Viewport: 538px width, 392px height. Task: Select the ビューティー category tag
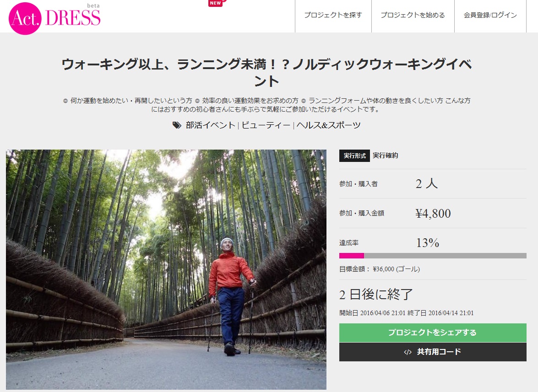266,125
